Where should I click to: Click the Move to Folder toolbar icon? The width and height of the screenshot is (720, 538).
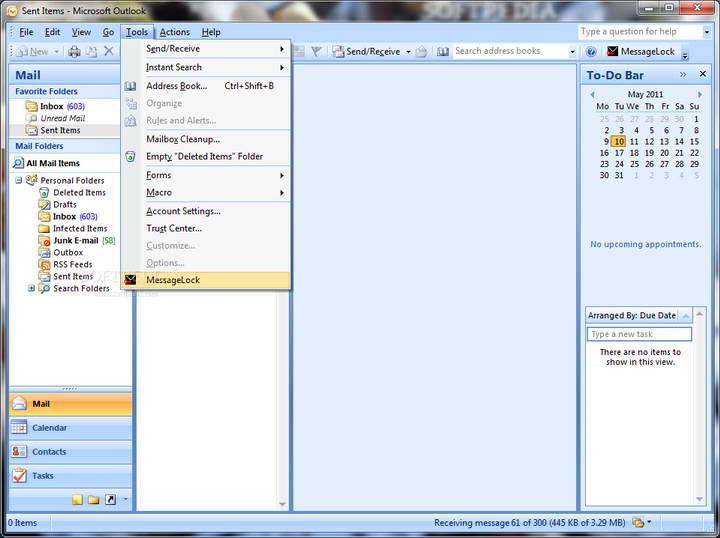(x=91, y=51)
